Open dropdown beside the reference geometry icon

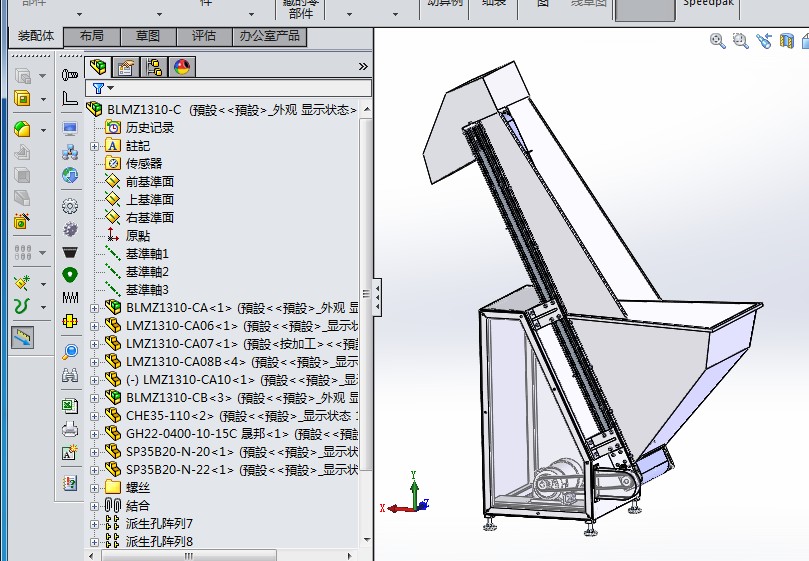[43, 284]
